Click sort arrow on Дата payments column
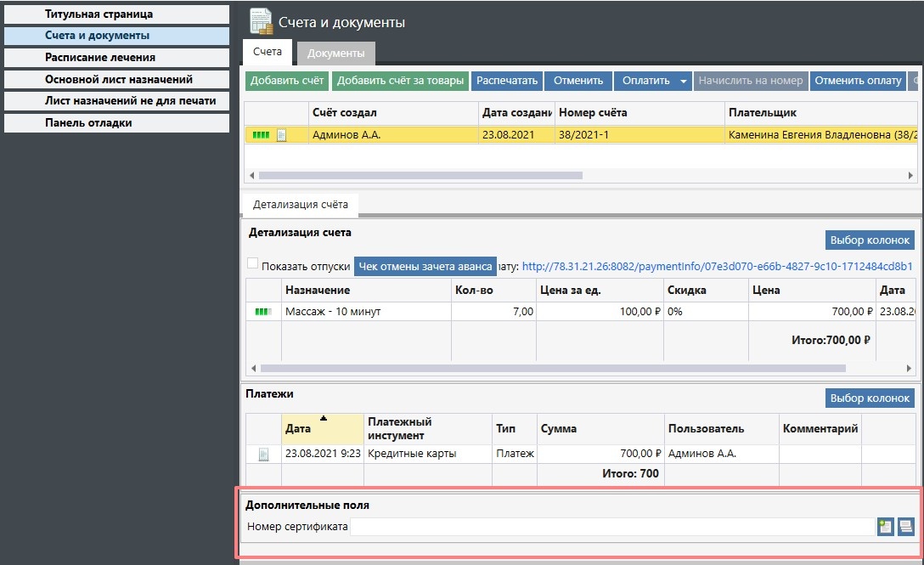924x565 pixels. pyautogui.click(x=323, y=418)
